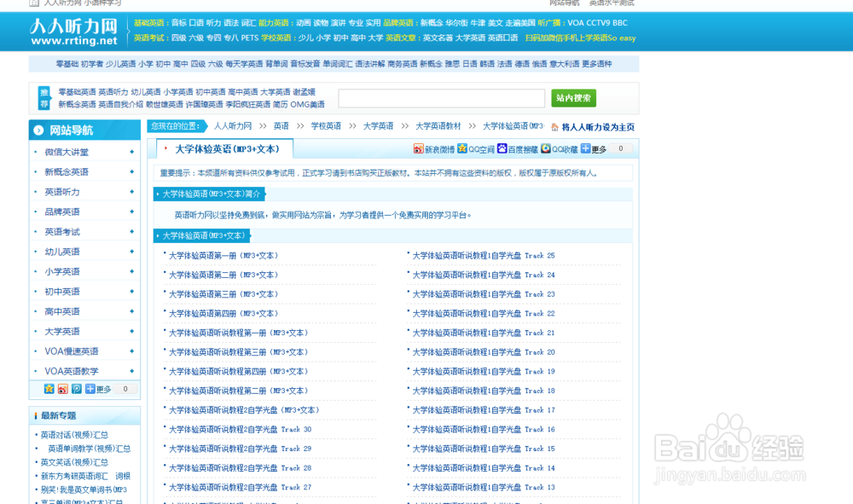The height and width of the screenshot is (504, 853).
Task: Click the sidebar Tencent Weibo share icon
Action: [77, 389]
